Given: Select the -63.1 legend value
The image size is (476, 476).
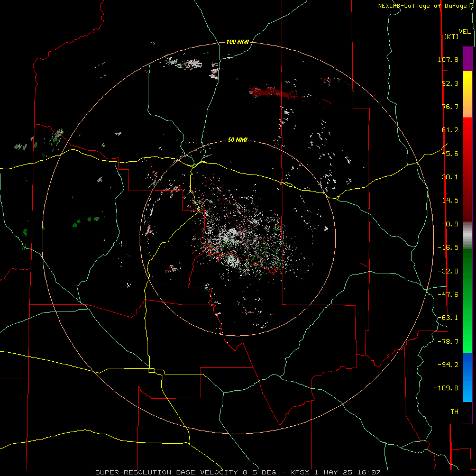Looking at the screenshot, I should (x=448, y=318).
